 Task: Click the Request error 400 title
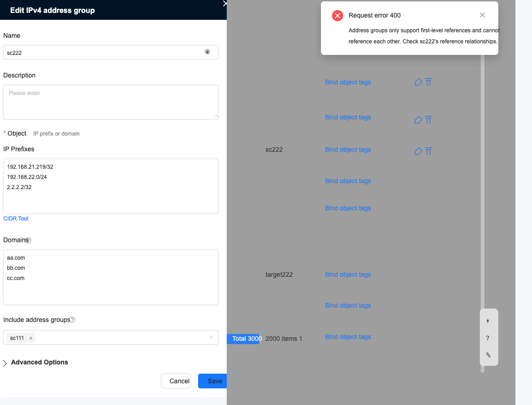click(x=375, y=15)
